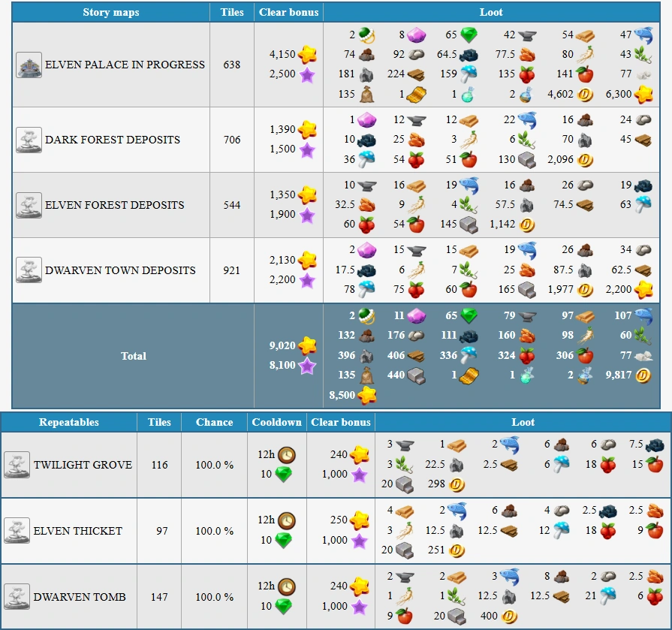Click the Chance column header

[x=214, y=422]
